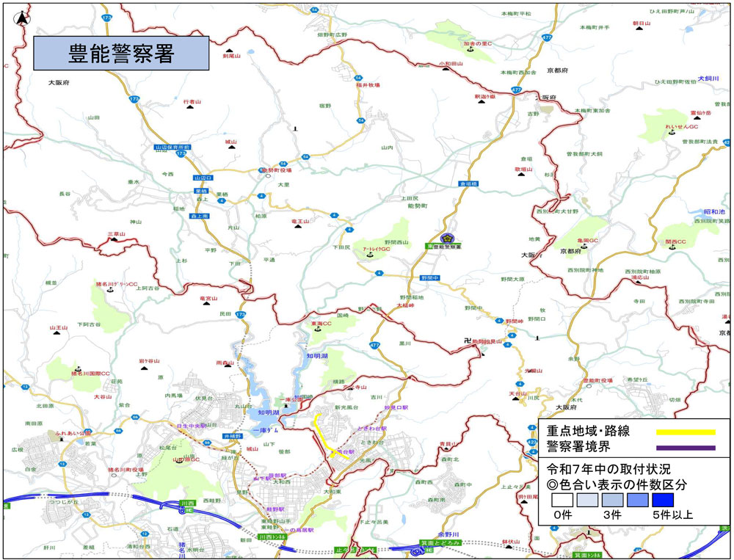Select the 竜王山 mountain peak marker
Screen dimensions: 734x560
[x=298, y=227]
